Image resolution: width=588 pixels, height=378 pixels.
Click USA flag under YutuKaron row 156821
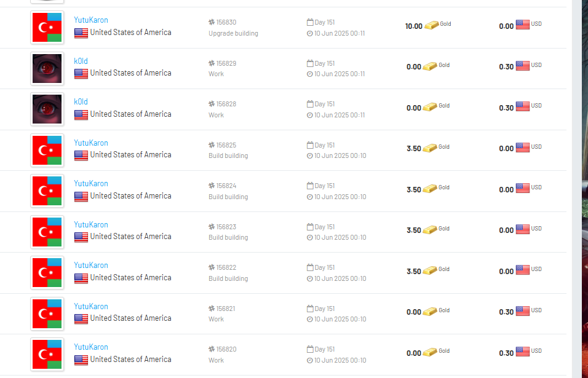pyautogui.click(x=81, y=319)
